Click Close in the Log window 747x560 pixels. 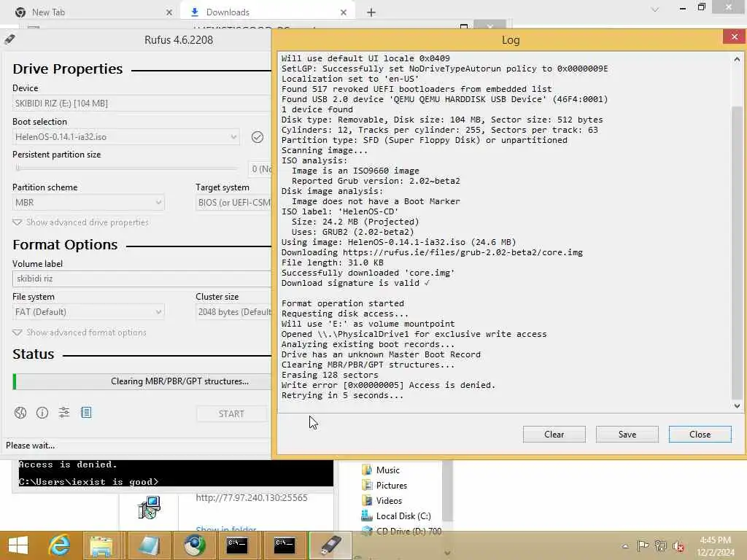700,435
